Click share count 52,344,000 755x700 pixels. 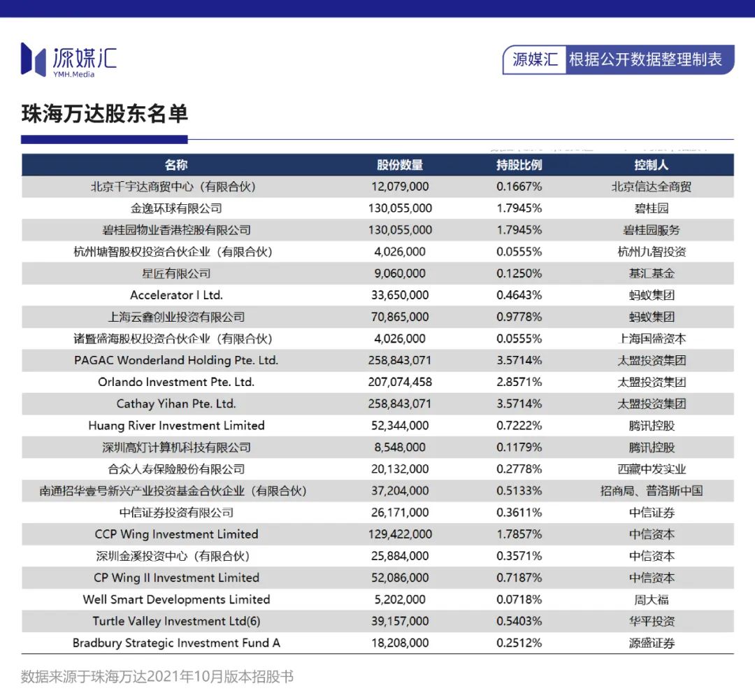(x=400, y=425)
